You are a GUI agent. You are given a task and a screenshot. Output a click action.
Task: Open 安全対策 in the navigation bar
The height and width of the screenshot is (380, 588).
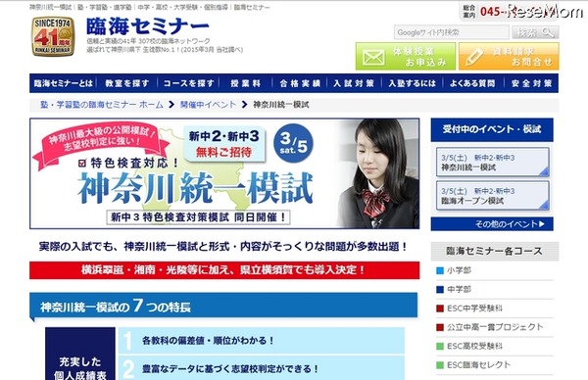(531, 83)
